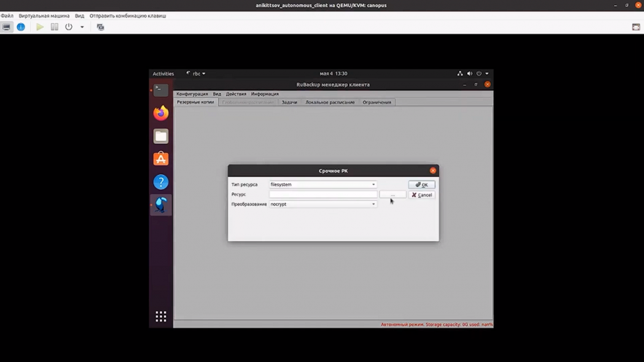Click Cancel in Срочное РК dialog
Image resolution: width=644 pixels, height=362 pixels.
coord(422,195)
